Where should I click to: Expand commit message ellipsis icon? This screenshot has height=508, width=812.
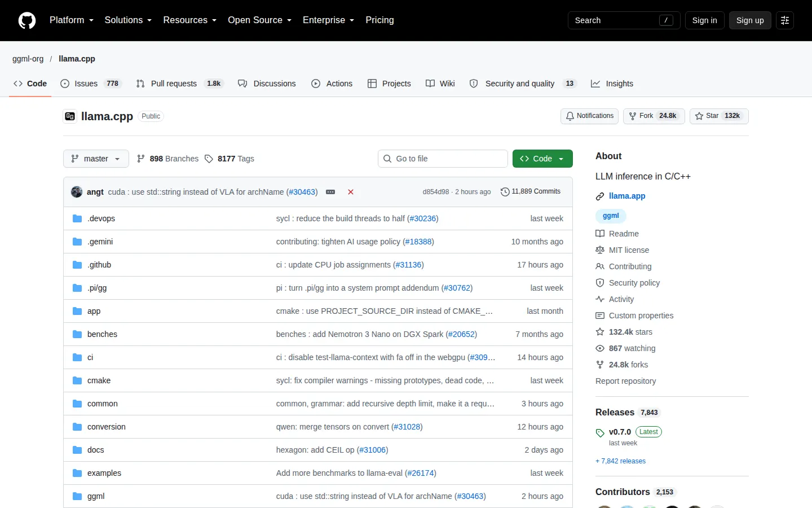point(330,192)
